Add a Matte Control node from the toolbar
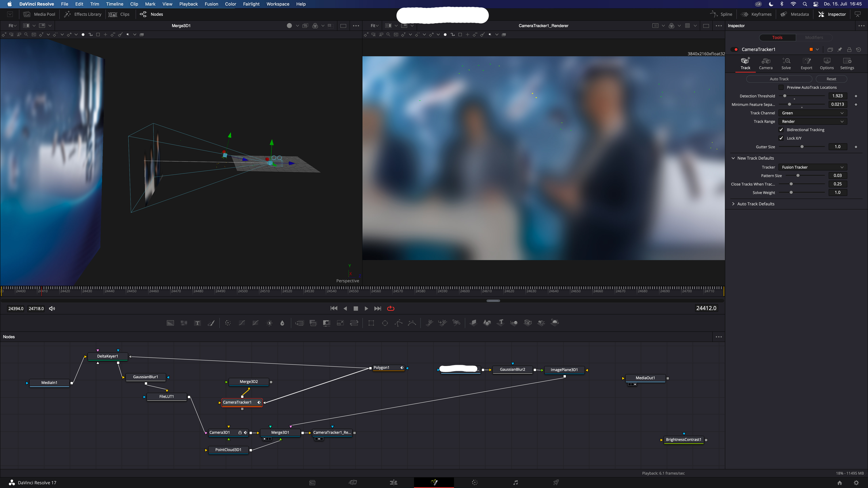This screenshot has width=868, height=488. pyautogui.click(x=327, y=323)
